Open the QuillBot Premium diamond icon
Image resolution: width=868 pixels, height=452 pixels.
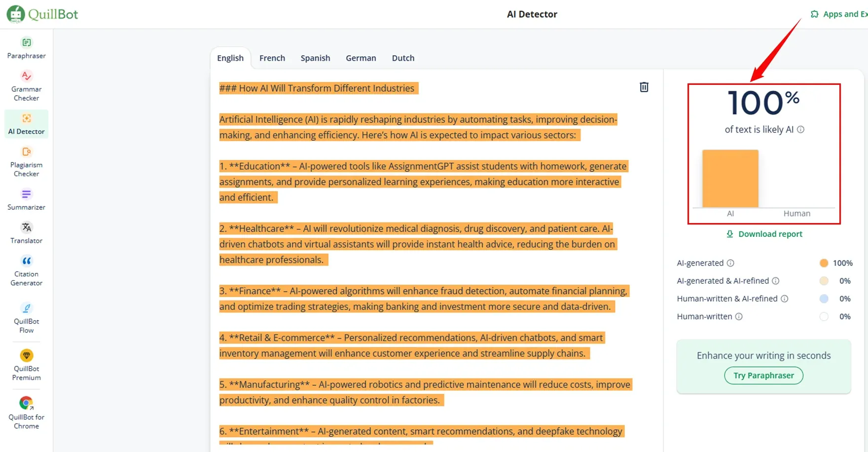tap(27, 355)
